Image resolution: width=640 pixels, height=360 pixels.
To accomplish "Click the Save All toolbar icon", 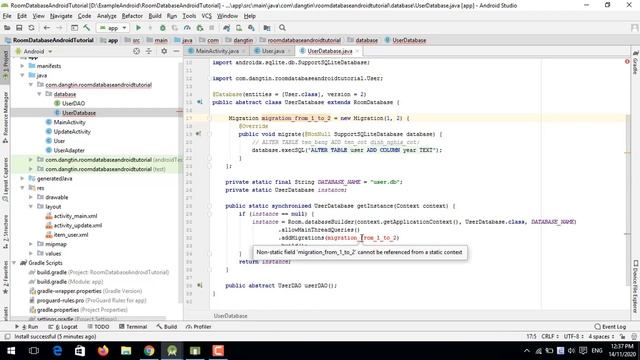I will click(19, 28).
